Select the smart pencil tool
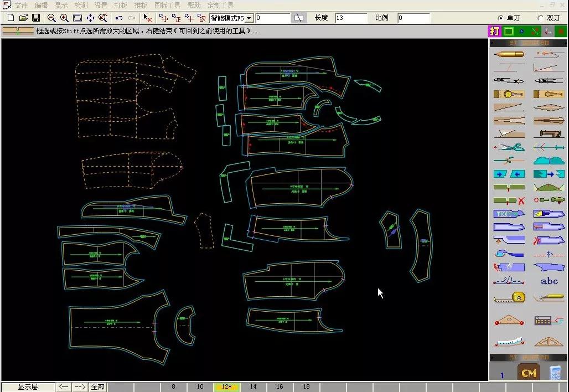The height and width of the screenshot is (392, 569). (509, 54)
